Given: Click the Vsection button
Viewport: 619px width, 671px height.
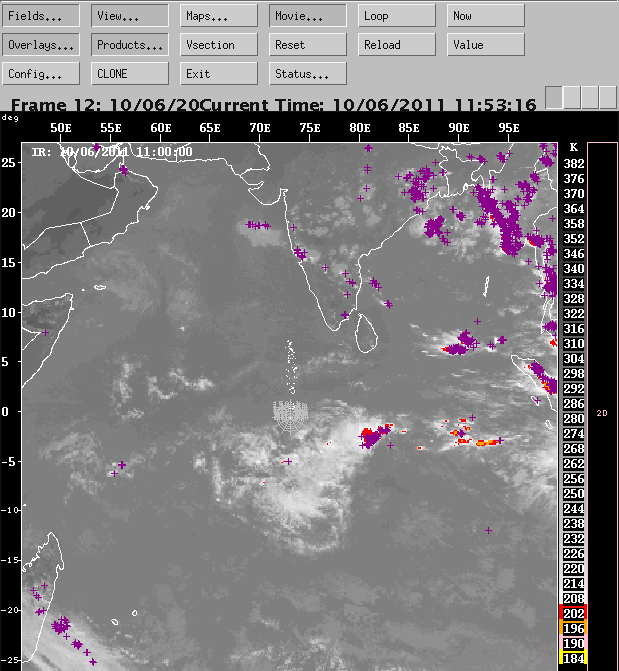Looking at the screenshot, I should (x=219, y=45).
